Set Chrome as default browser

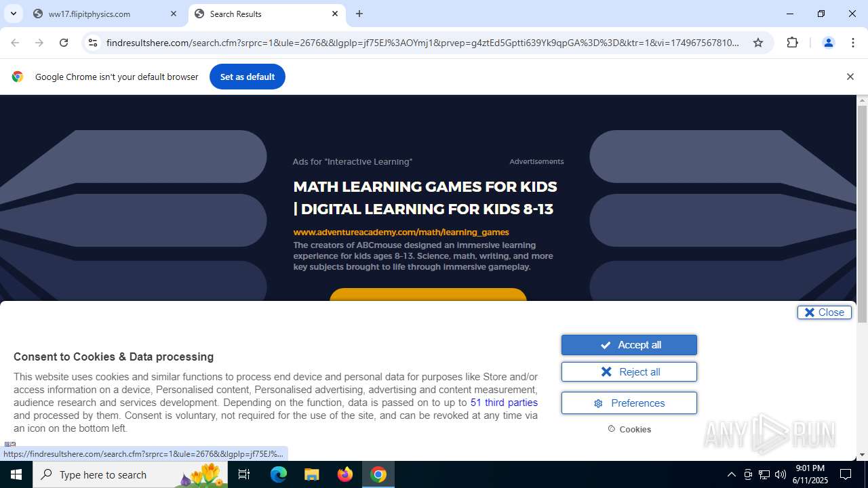pos(248,77)
